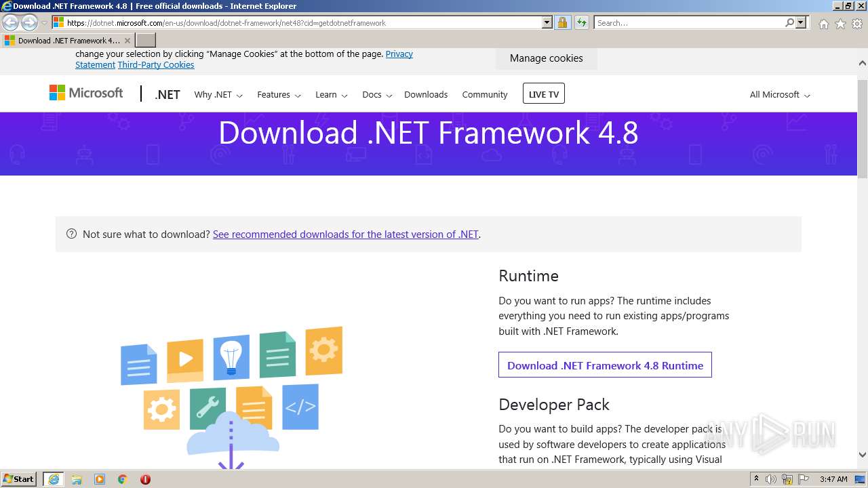This screenshot has height=488, width=868.
Task: Click the question mark info icon
Action: coord(71,234)
